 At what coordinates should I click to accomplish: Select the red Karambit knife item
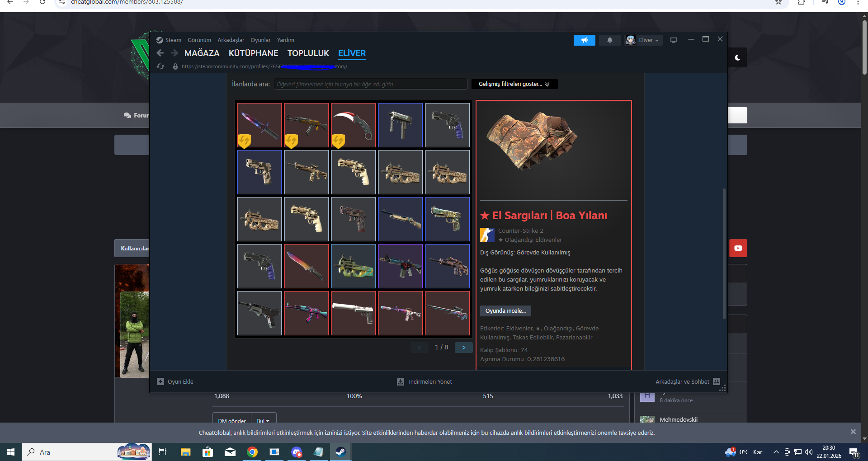pyautogui.click(x=354, y=125)
